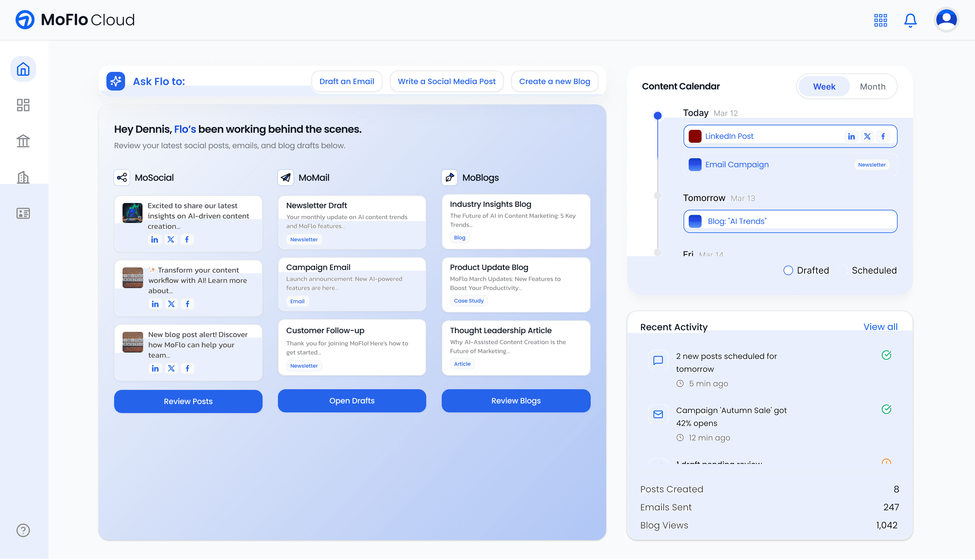Click the Ask Flo sparkle icon

pos(116,81)
